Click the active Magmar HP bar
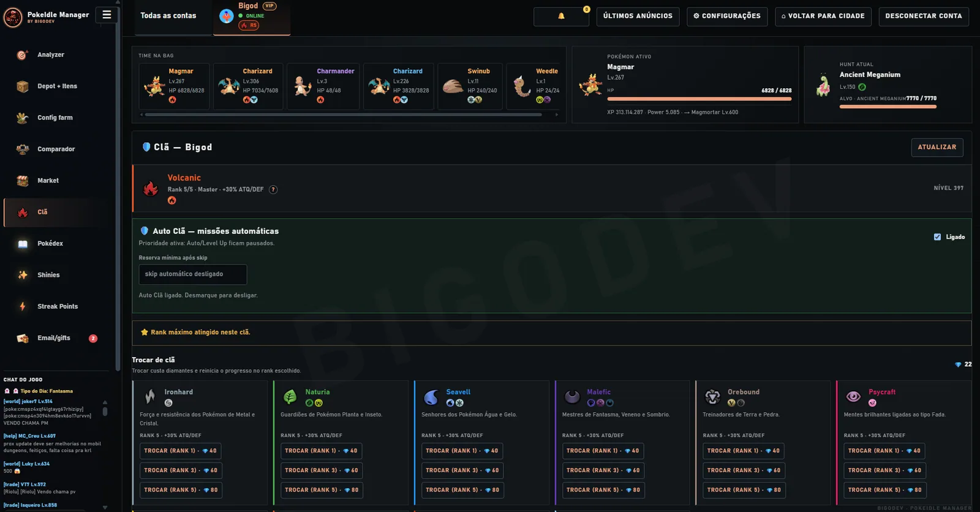Image resolution: width=980 pixels, height=512 pixels. [x=699, y=99]
